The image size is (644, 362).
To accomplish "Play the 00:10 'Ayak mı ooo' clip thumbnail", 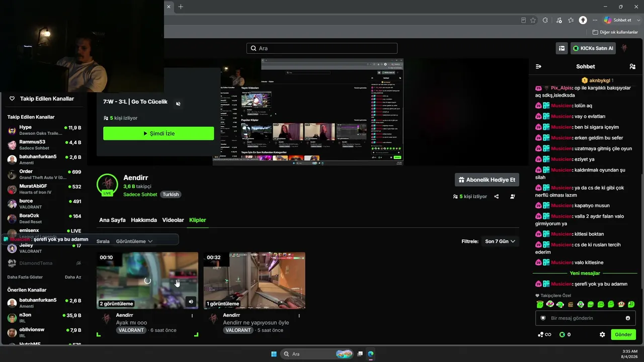I will tap(147, 281).
